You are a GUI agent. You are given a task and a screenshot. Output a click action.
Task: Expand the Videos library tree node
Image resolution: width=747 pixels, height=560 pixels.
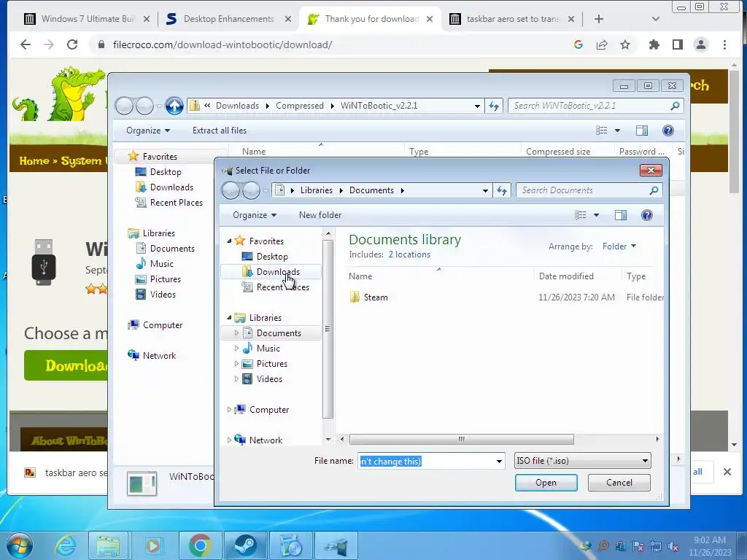(236, 379)
